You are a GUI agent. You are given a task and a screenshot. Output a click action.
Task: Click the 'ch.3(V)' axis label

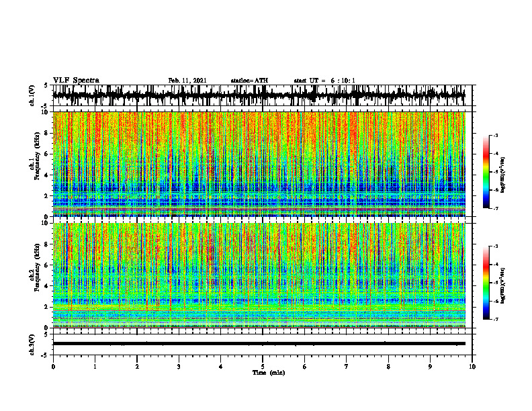32,345
